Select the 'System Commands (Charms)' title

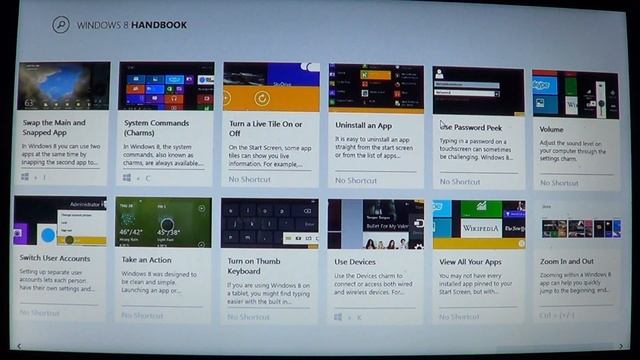(x=156, y=128)
